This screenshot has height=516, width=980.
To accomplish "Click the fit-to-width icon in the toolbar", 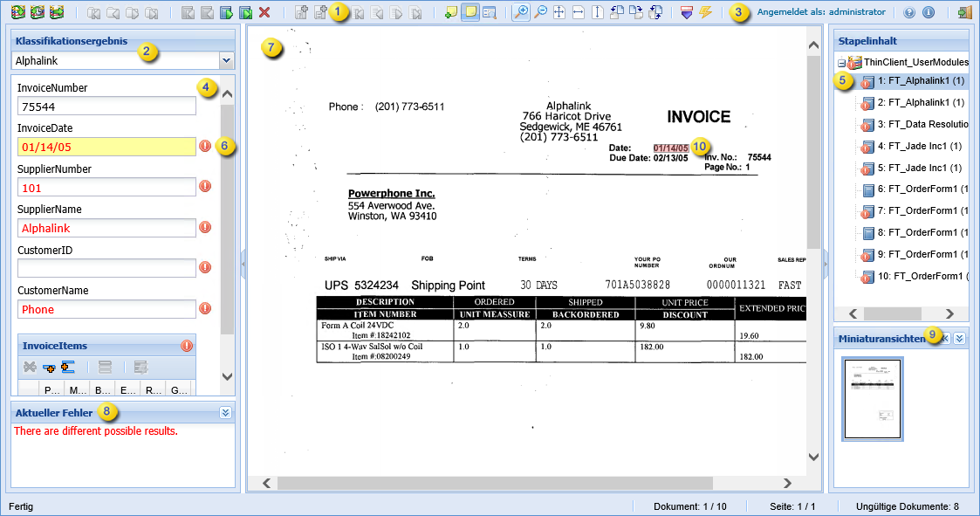I will [578, 13].
